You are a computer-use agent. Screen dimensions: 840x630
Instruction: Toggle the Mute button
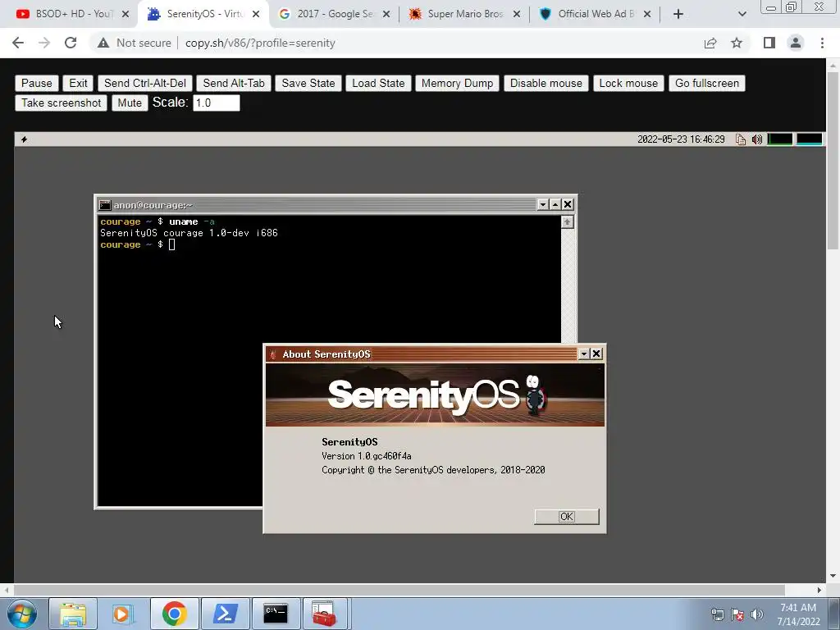pos(130,103)
